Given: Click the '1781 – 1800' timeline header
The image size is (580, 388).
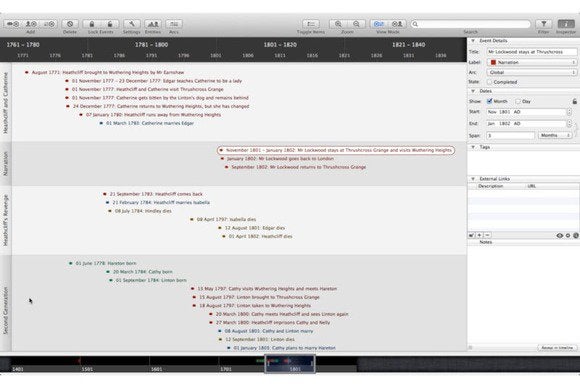Looking at the screenshot, I should point(151,44).
